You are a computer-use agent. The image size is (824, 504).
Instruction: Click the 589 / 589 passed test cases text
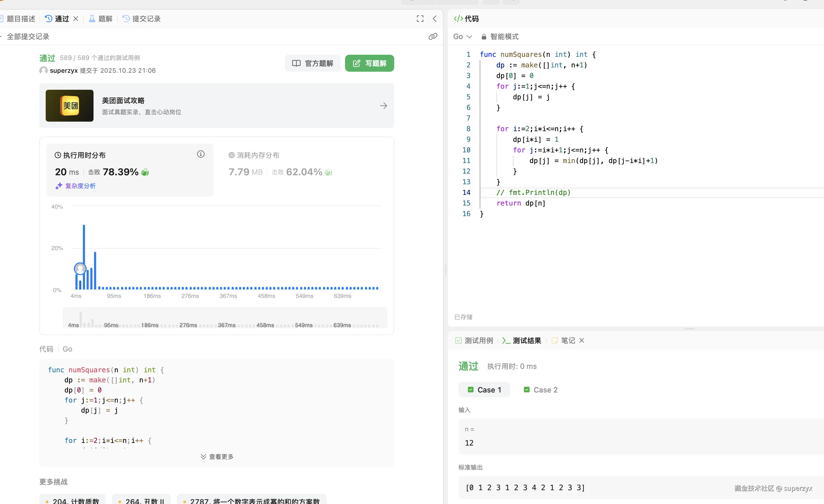pos(100,58)
